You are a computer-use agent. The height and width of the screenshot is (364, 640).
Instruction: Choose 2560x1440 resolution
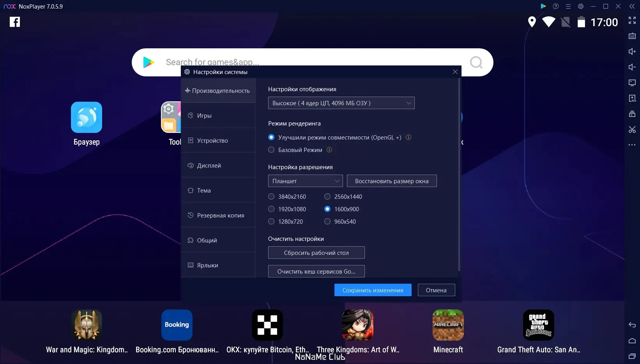pos(327,196)
